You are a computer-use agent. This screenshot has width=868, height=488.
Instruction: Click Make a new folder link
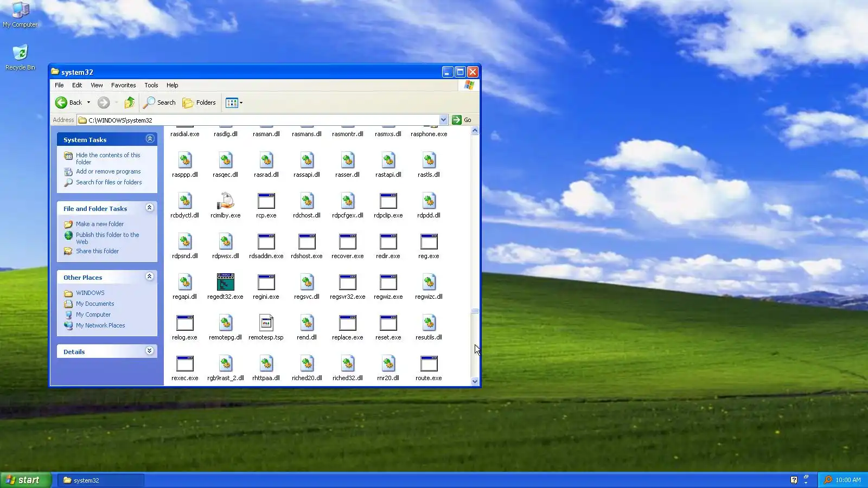[100, 224]
